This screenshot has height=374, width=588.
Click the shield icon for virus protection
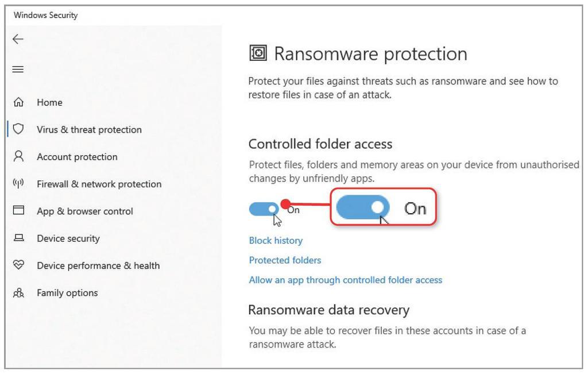pyautogui.click(x=18, y=129)
